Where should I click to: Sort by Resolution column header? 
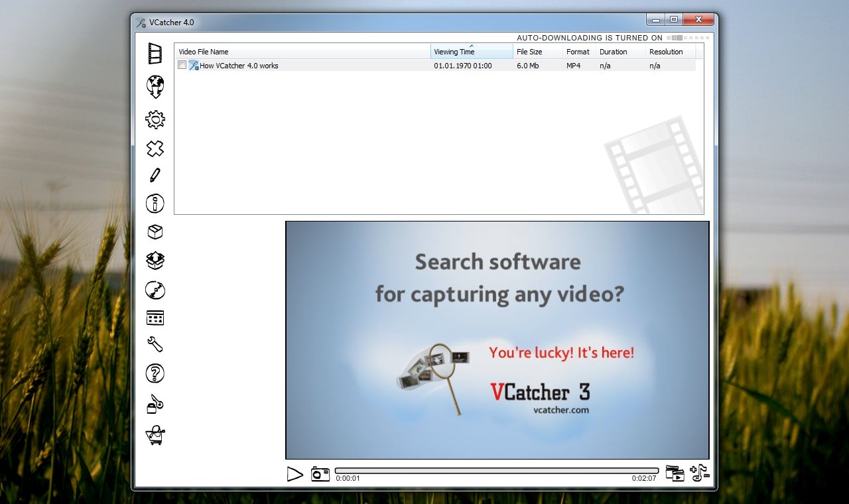670,52
